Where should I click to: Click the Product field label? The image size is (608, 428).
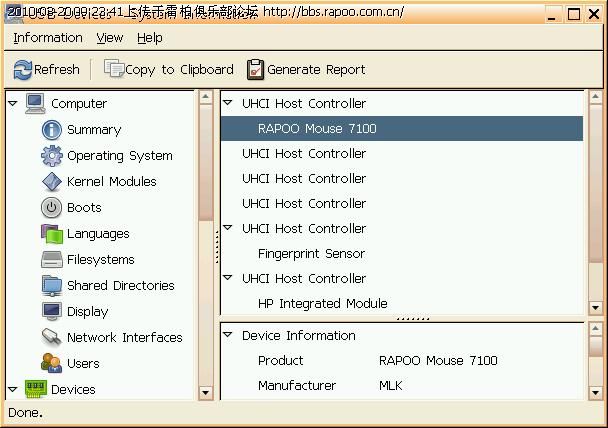coord(280,361)
